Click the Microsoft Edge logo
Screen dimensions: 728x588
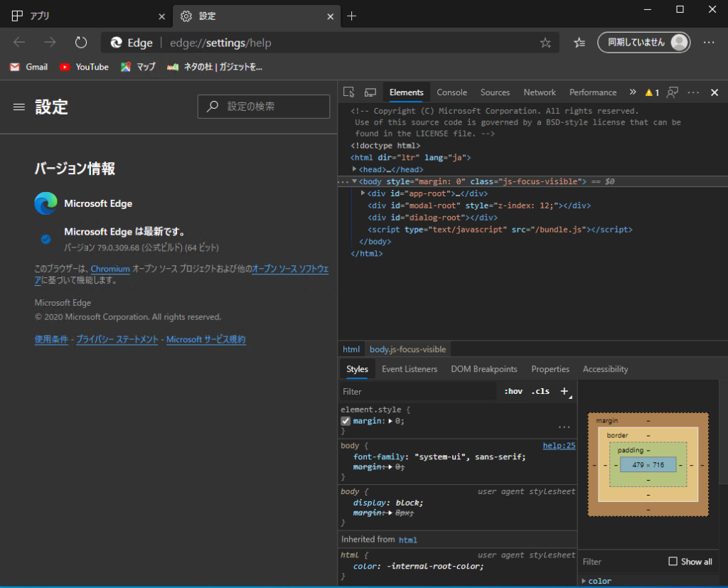pos(46,203)
